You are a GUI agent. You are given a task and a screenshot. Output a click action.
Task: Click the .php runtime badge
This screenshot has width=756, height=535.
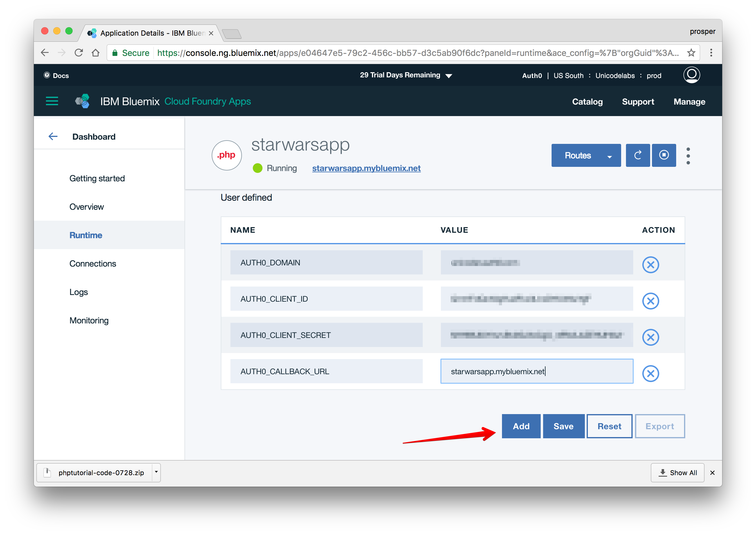click(226, 155)
